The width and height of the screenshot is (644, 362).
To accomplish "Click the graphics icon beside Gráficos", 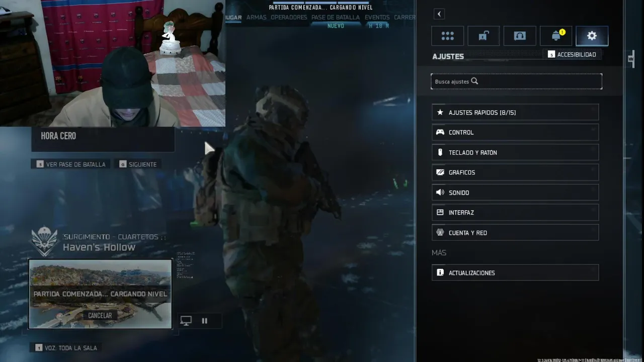I will [x=440, y=172].
